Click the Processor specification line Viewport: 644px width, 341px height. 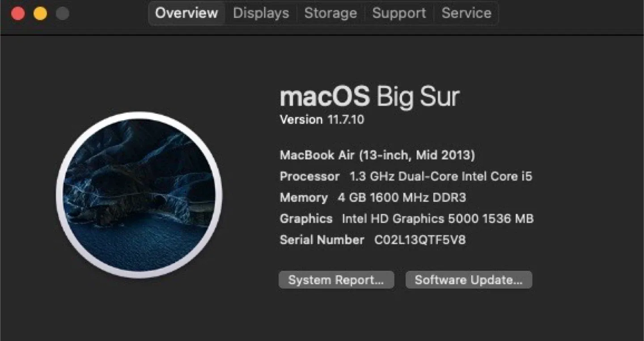pyautogui.click(x=406, y=176)
